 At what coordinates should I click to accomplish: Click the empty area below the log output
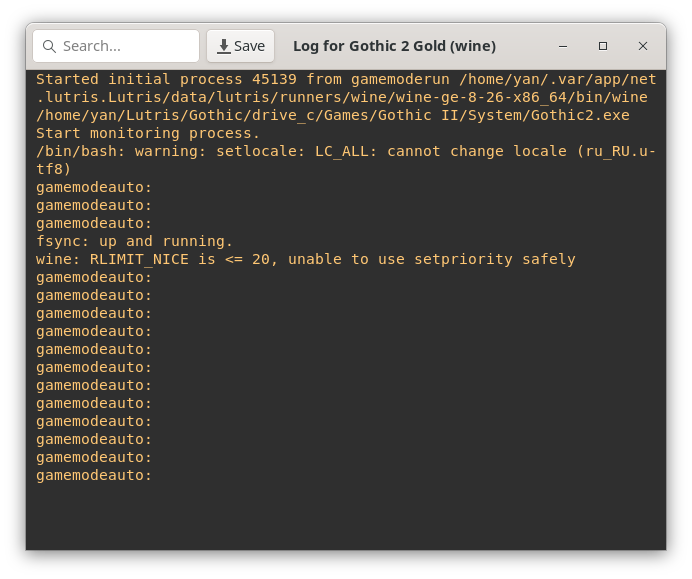tap(345, 515)
